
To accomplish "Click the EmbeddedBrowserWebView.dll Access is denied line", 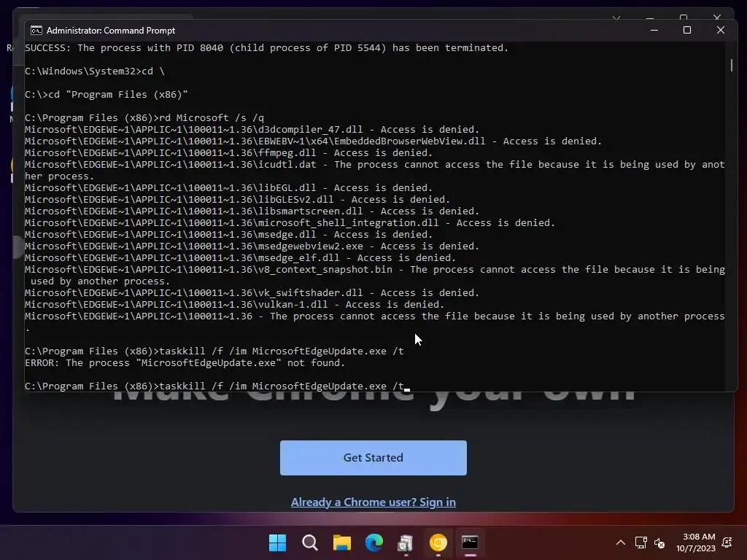I will coord(313,141).
